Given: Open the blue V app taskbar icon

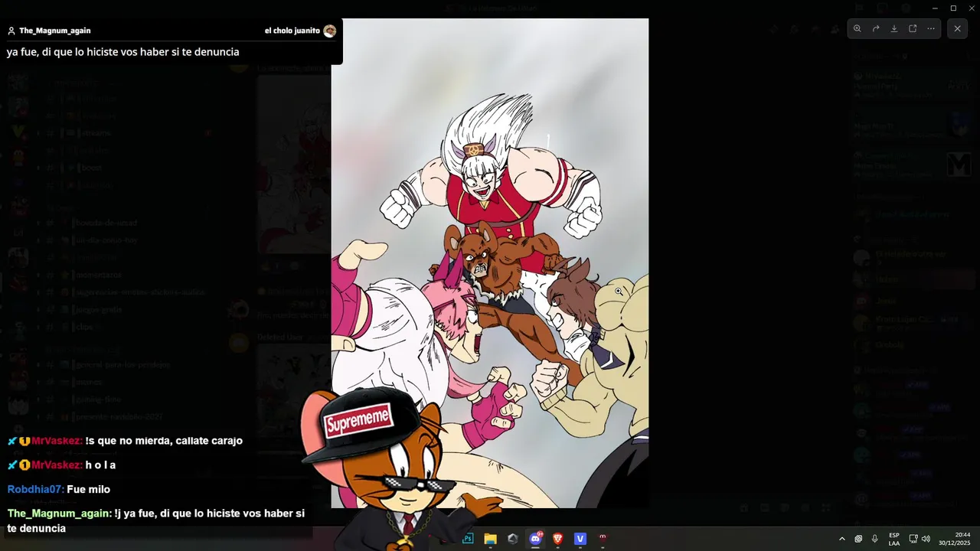Looking at the screenshot, I should pos(580,539).
